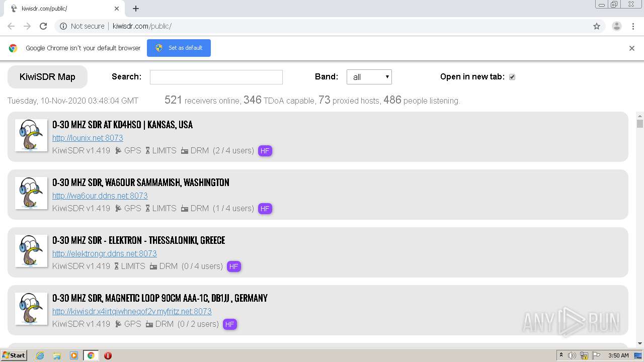644x362 pixels.
Task: Select the kiwi thumbnail for Elektron Thessaloniki
Action: point(31,251)
